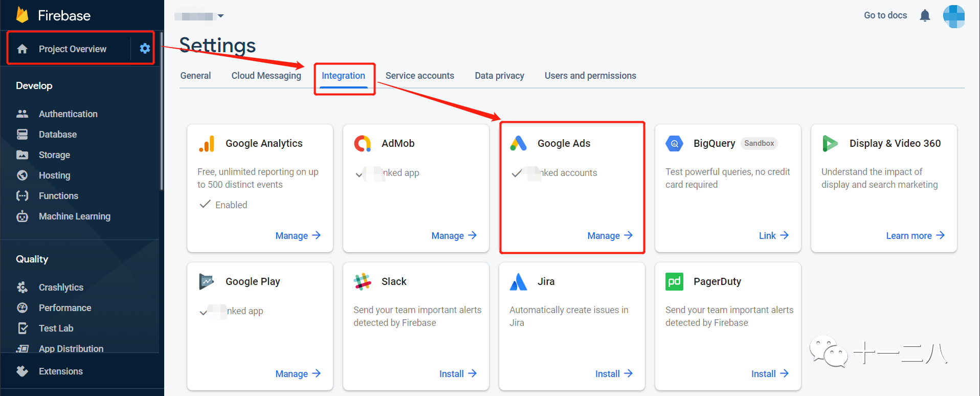Select the Integration tab

(x=343, y=76)
